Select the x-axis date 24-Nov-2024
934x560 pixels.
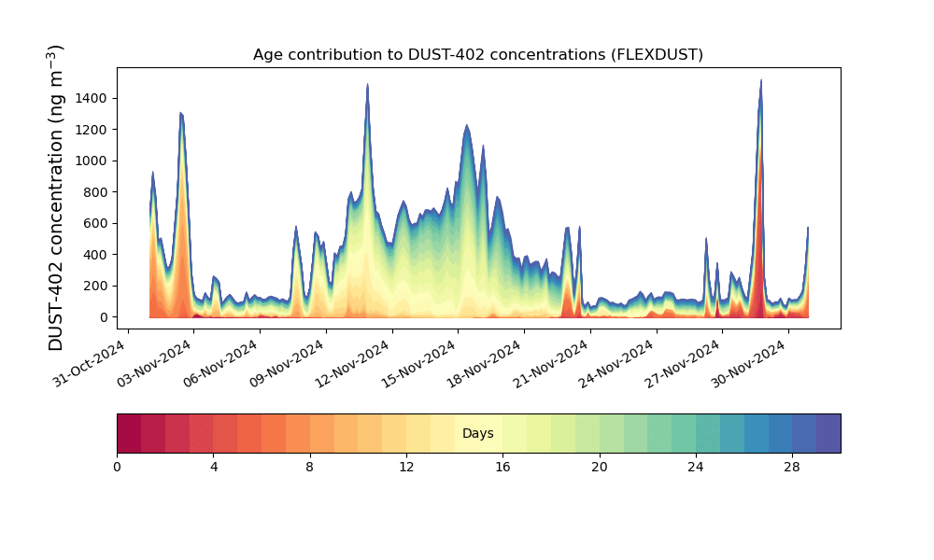[617, 363]
